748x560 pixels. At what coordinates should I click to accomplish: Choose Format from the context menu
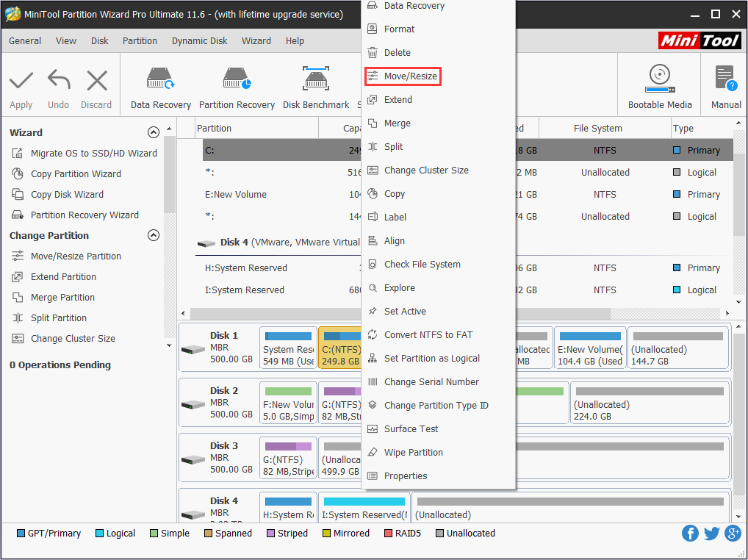439,29
